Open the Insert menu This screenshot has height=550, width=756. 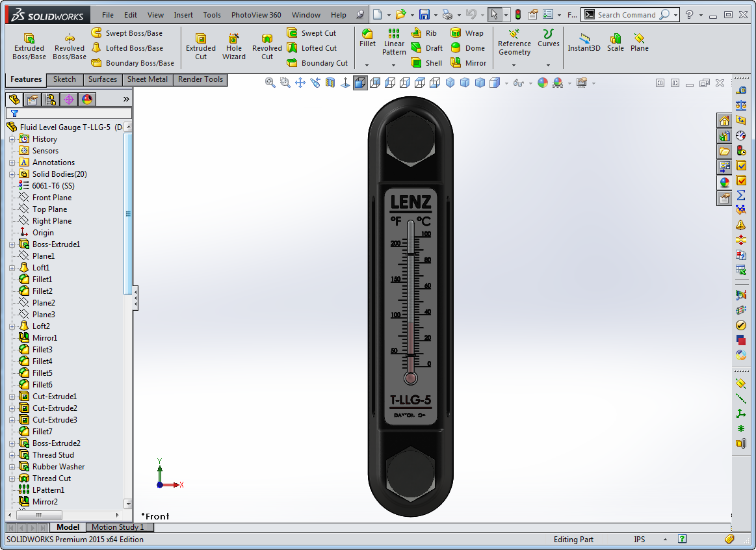[x=183, y=15]
